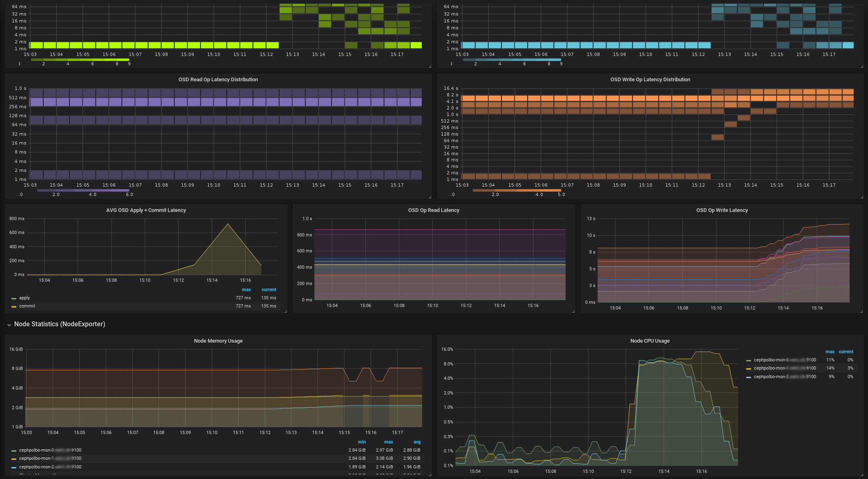Open the OSD Read Op Latency Distribution panel menu
Image resolution: width=868 pixels, height=479 pixels.
click(x=218, y=80)
